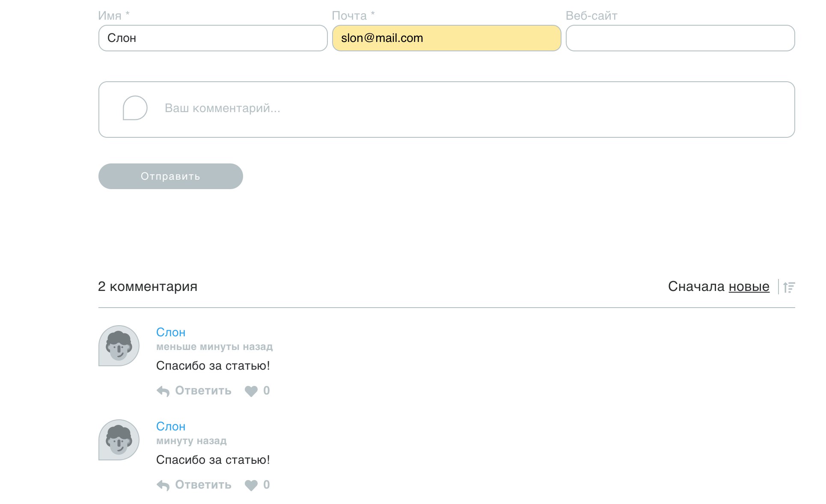This screenshot has width=826, height=504.
Task: Click the reply arrow icon on first comment
Action: click(x=163, y=391)
